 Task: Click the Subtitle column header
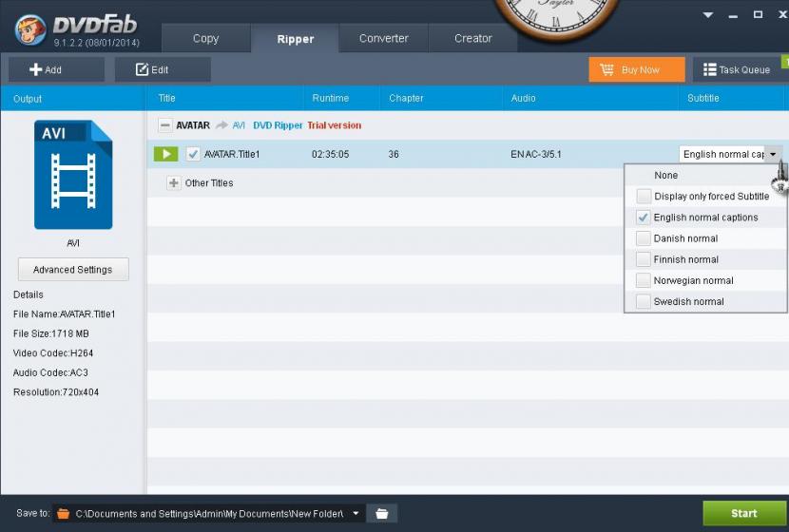(703, 98)
